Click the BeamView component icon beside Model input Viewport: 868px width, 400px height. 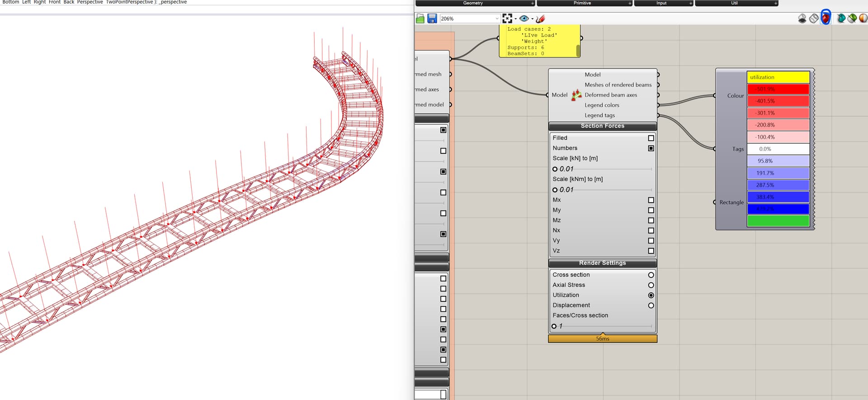(576, 95)
